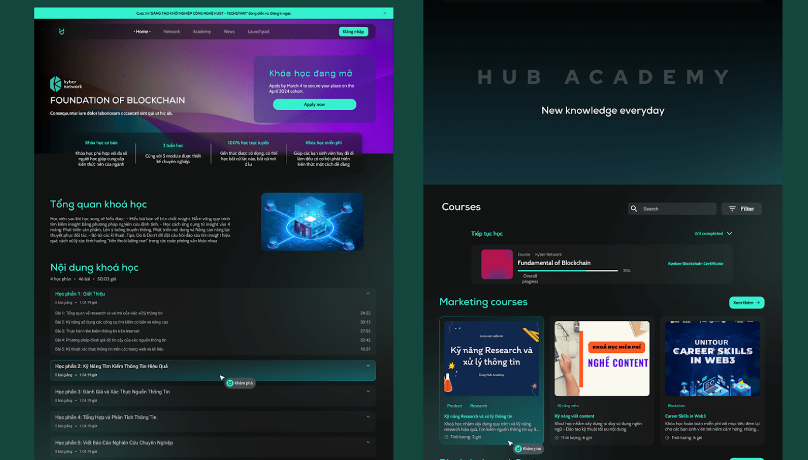The height and width of the screenshot is (460, 808).
Task: Expand Học phần 5 chevron
Action: (x=368, y=442)
